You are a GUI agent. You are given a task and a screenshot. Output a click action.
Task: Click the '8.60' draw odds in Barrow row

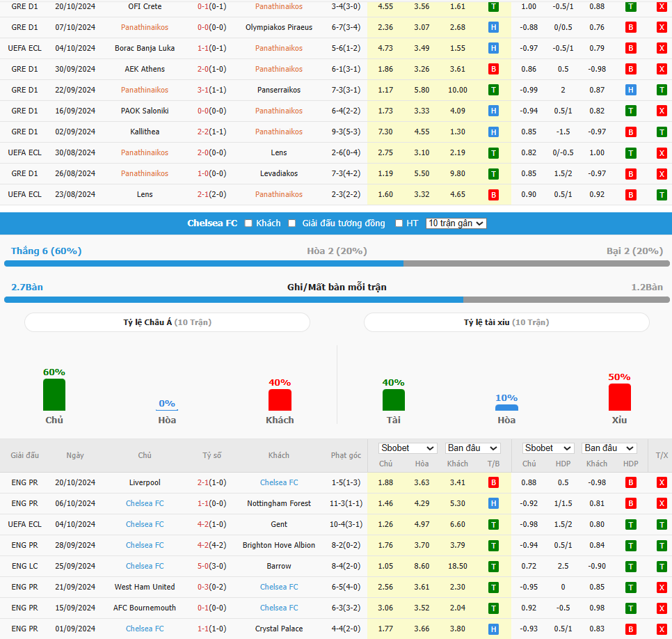point(422,566)
